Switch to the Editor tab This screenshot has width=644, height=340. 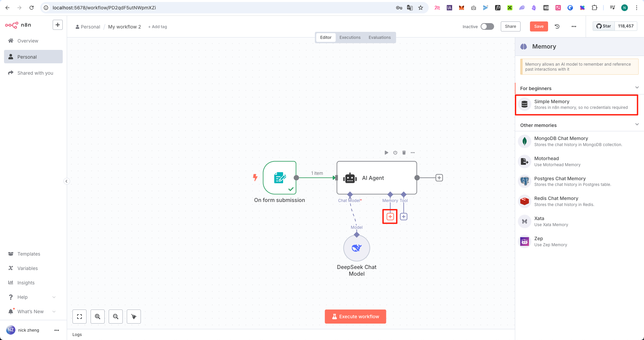click(x=326, y=38)
